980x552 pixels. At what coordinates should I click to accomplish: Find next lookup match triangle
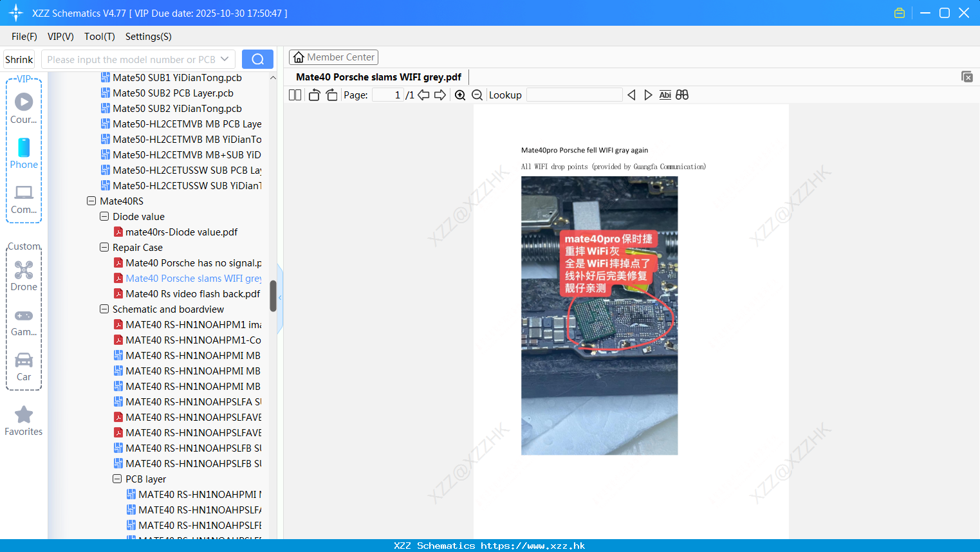coord(648,95)
